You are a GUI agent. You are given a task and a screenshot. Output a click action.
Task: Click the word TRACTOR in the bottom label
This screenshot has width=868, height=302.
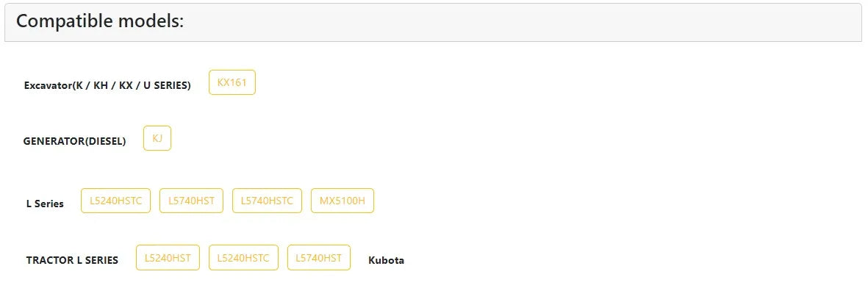tap(49, 261)
